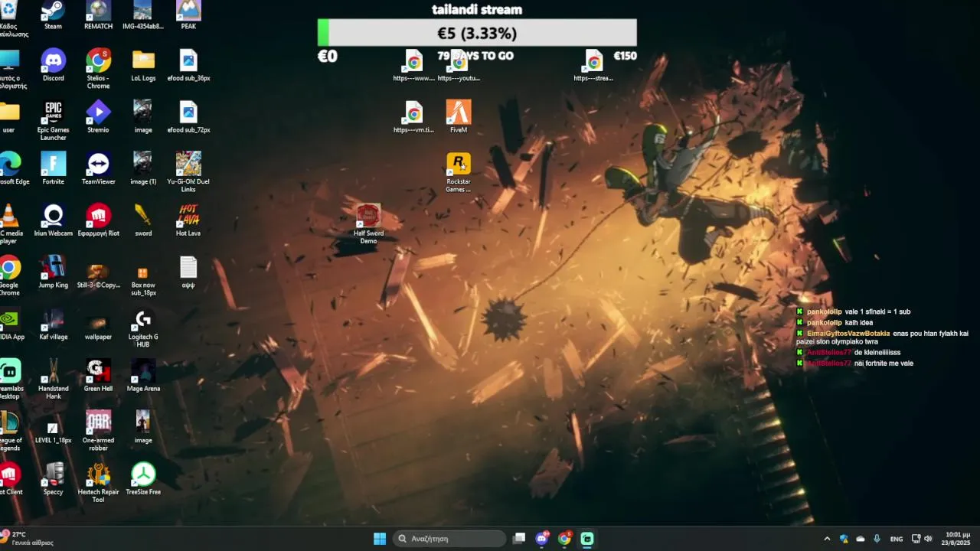Click the 'vale 1 sfinaki = 1 sub' chat message
The height and width of the screenshot is (551, 980).
[x=877, y=311]
